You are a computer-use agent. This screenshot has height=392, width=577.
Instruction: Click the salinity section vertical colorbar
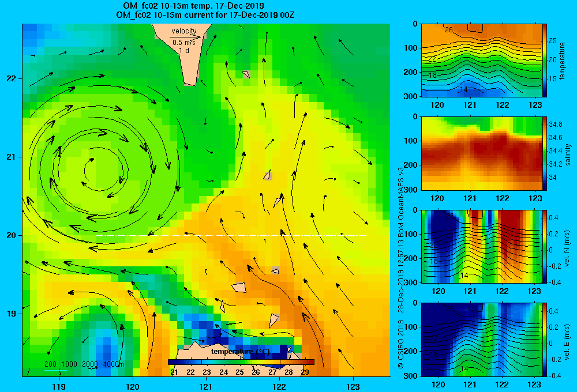545,153
